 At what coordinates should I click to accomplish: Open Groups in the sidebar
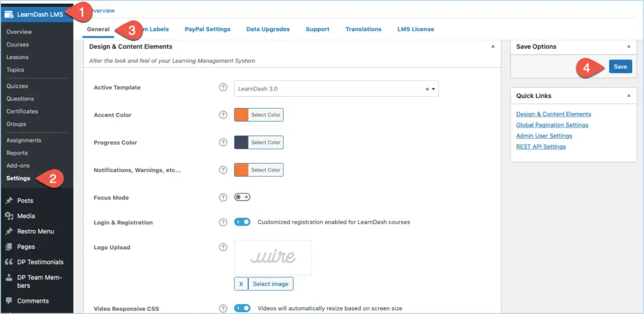[x=16, y=124]
